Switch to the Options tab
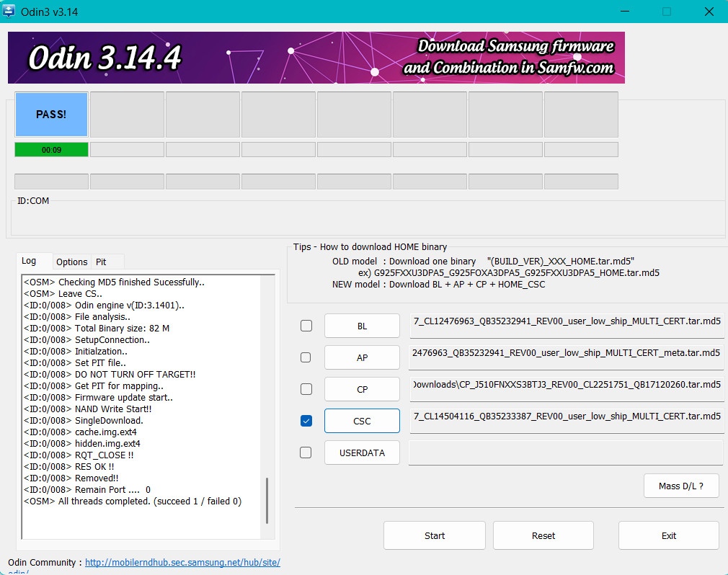The width and height of the screenshot is (728, 575). coord(71,262)
